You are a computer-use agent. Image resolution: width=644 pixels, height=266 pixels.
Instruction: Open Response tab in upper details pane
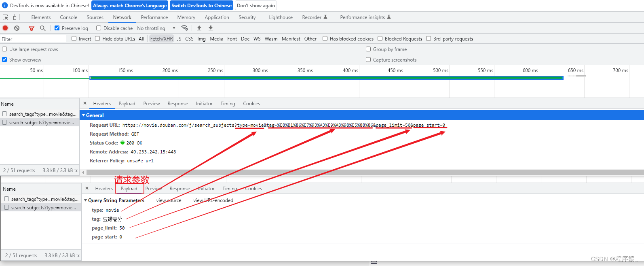177,104
